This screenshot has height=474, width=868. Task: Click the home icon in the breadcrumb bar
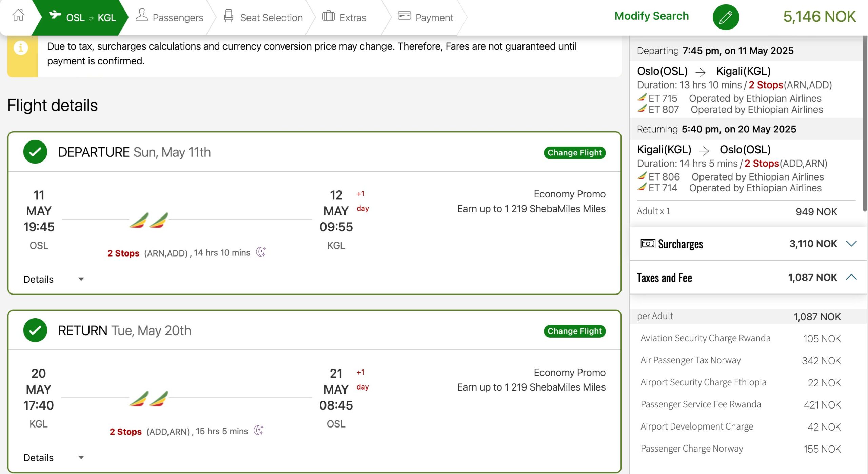18,15
